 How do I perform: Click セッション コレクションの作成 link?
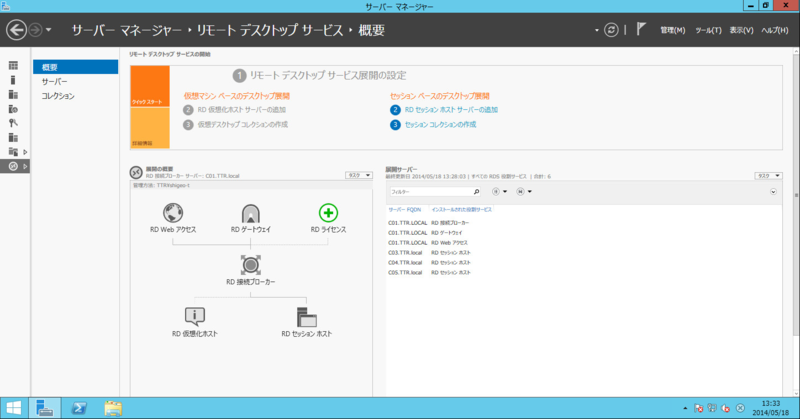pyautogui.click(x=440, y=125)
